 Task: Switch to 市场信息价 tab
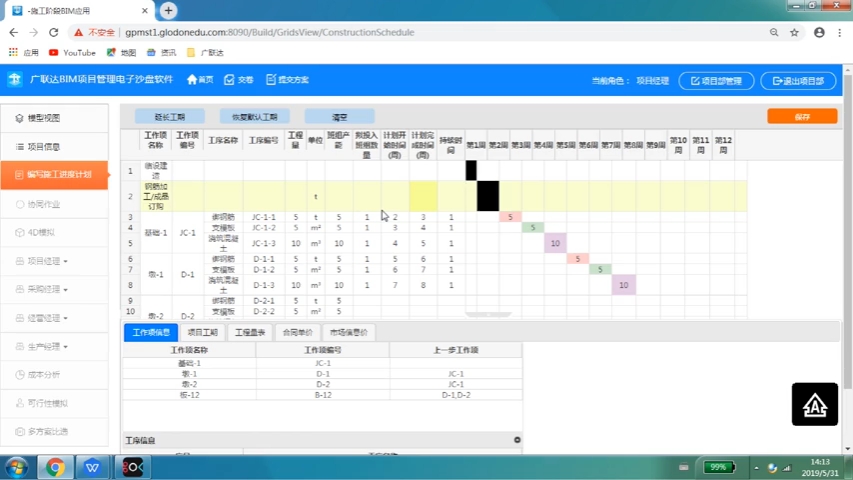pyautogui.click(x=349, y=332)
